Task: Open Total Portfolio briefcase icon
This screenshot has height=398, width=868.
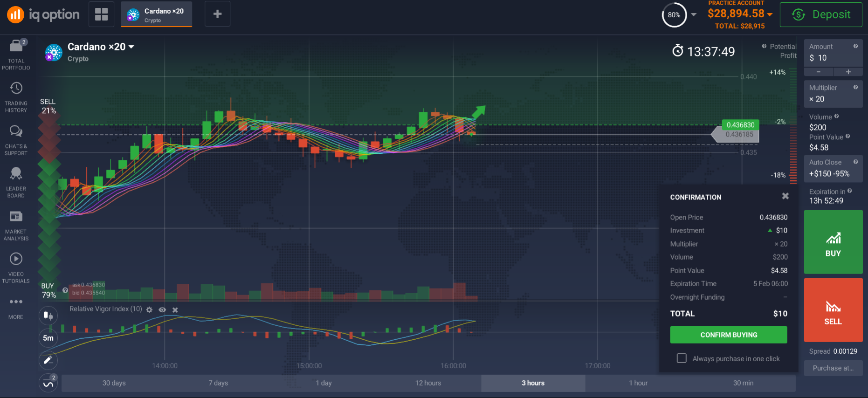Action: [16, 45]
